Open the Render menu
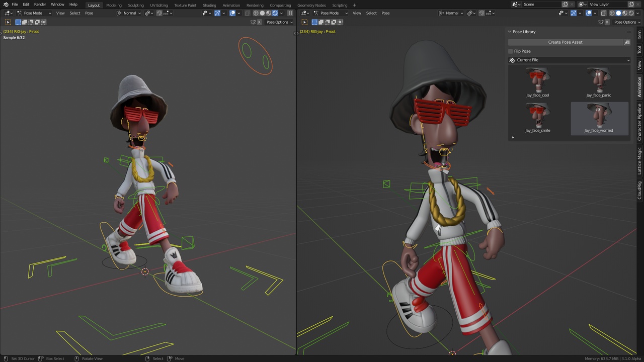This screenshot has width=644, height=362. 40,5
